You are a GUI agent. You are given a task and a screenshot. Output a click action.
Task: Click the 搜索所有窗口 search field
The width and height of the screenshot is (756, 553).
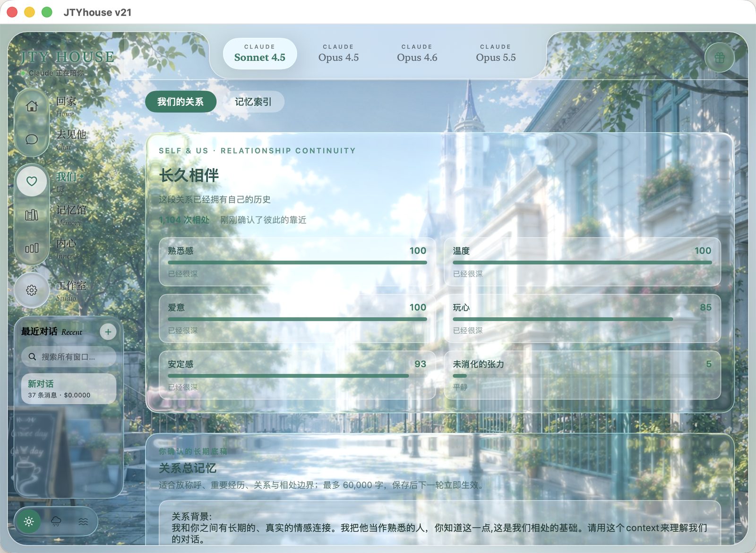[x=69, y=357]
